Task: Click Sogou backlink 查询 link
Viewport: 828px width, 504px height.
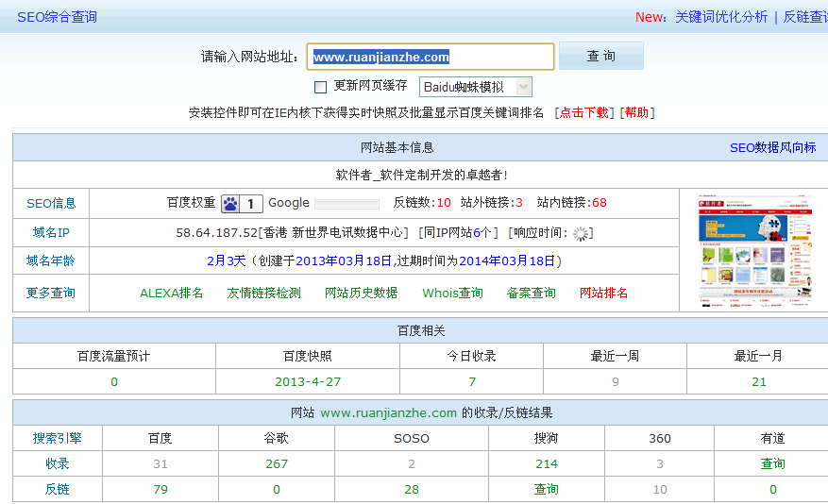Action: pos(547,489)
